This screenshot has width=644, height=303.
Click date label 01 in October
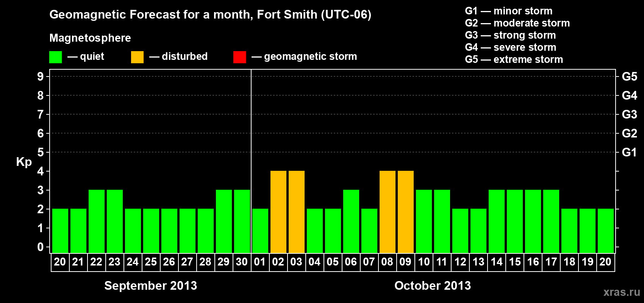pos(260,262)
